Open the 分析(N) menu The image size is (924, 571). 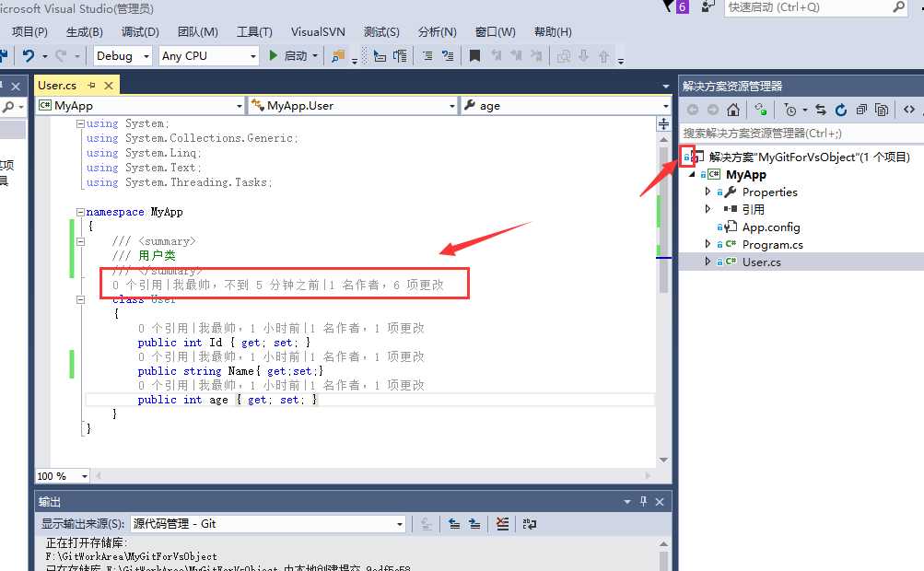click(x=437, y=32)
